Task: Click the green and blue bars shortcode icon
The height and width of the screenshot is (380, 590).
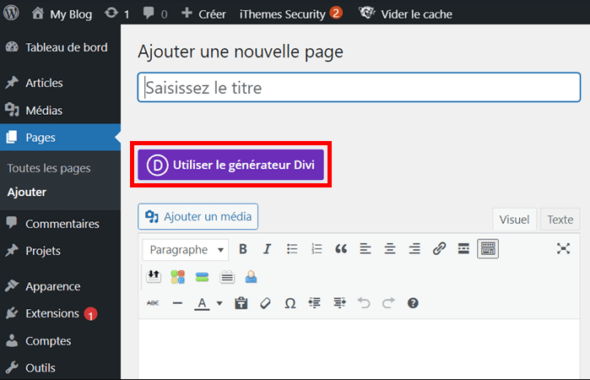Action: click(x=202, y=277)
